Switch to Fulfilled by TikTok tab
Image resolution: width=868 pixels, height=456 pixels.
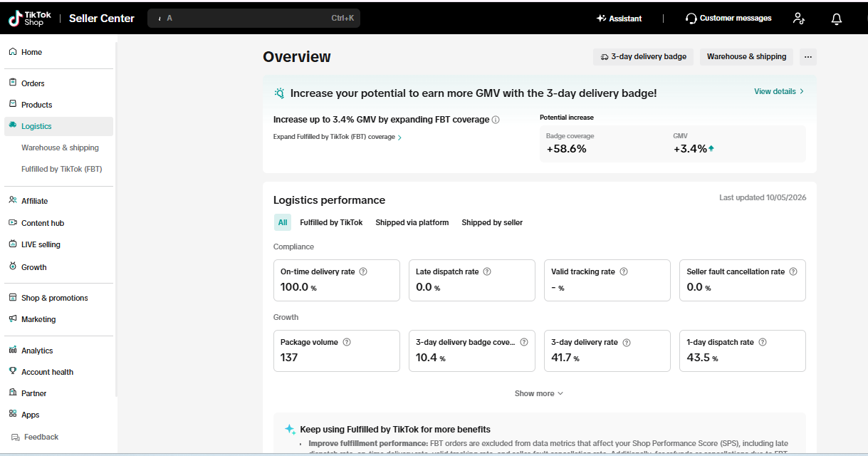(x=331, y=222)
